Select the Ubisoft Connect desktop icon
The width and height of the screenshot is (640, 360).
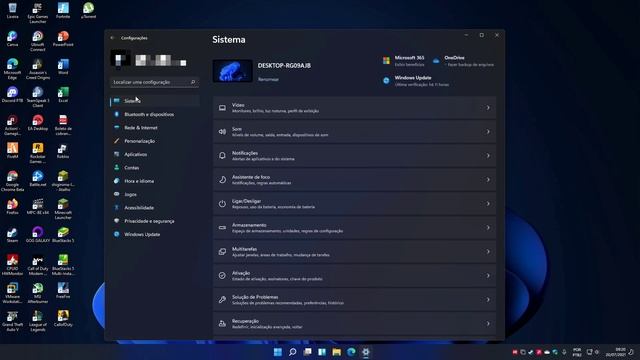coord(38,41)
